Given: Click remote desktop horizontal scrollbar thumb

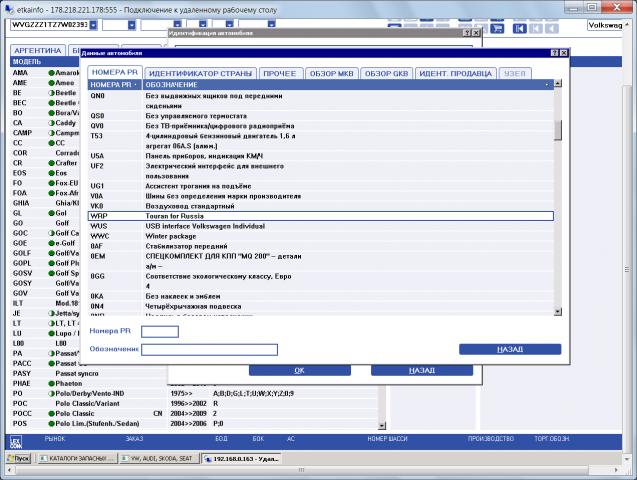Looking at the screenshot, I should pos(301,470).
